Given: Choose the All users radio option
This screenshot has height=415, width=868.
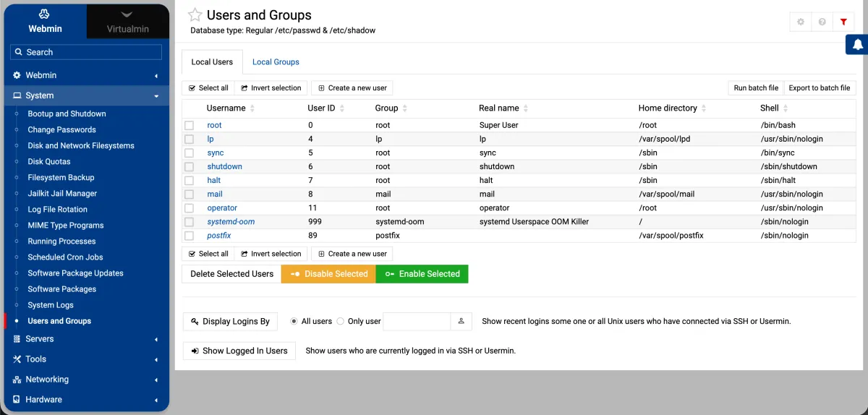Looking at the screenshot, I should pyautogui.click(x=294, y=321).
